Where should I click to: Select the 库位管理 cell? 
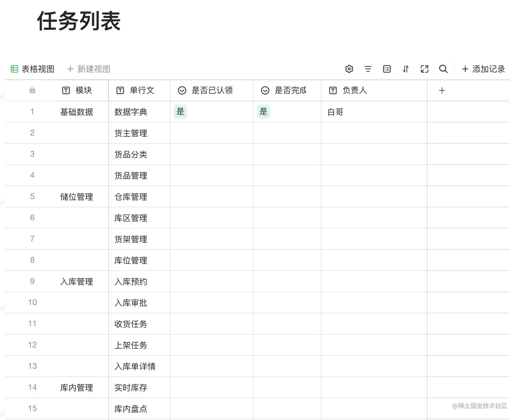click(139, 260)
